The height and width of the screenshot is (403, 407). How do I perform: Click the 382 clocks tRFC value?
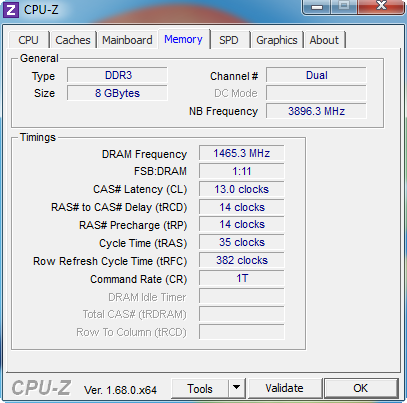tap(242, 260)
